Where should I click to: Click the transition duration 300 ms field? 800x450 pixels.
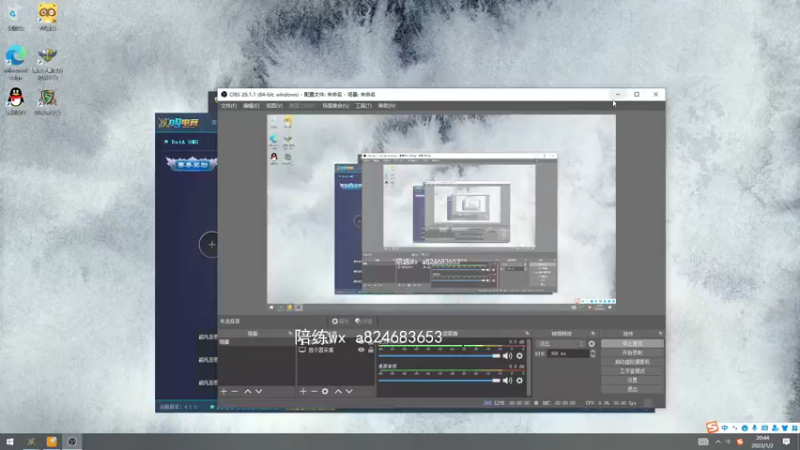567,354
